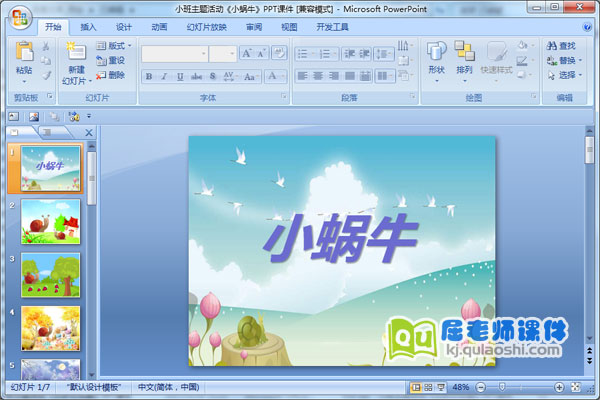This screenshot has width=600, height=400.
Task: Click the theme name 默认设计模板 in status bar
Action: click(x=94, y=387)
